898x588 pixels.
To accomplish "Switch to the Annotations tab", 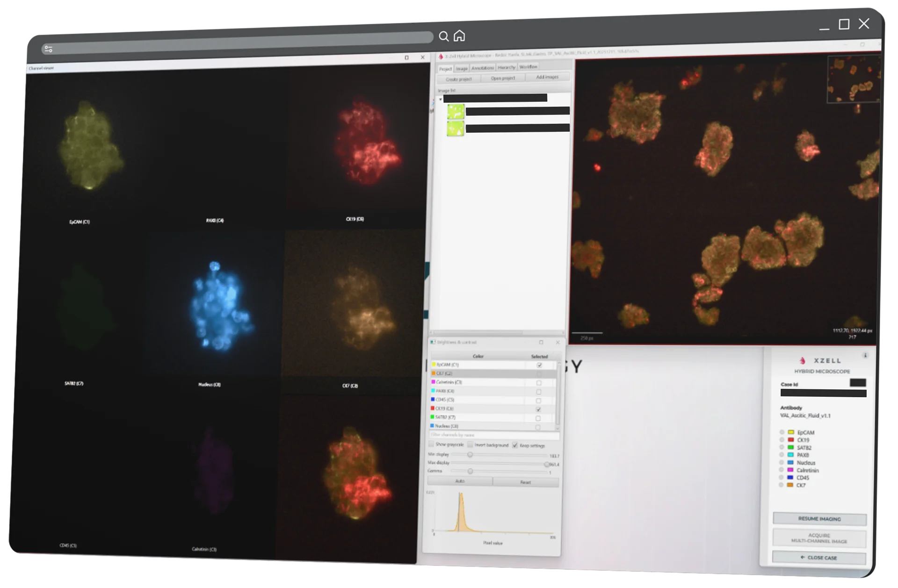I will [482, 68].
